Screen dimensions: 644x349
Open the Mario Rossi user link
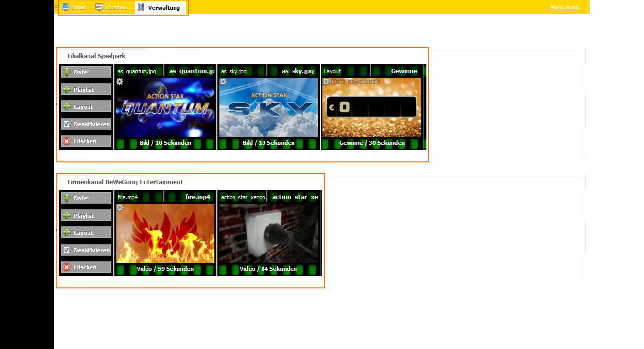(564, 7)
